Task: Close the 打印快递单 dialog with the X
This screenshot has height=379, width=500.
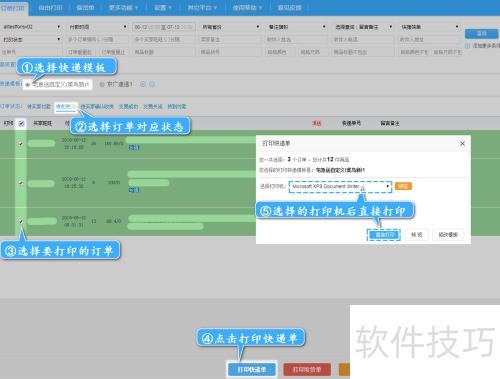Action: pos(462,144)
